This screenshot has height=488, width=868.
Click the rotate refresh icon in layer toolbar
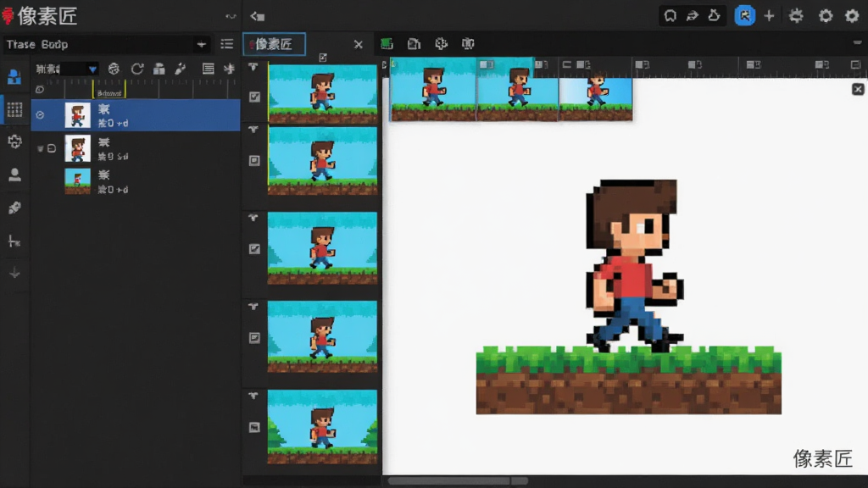[136, 69]
